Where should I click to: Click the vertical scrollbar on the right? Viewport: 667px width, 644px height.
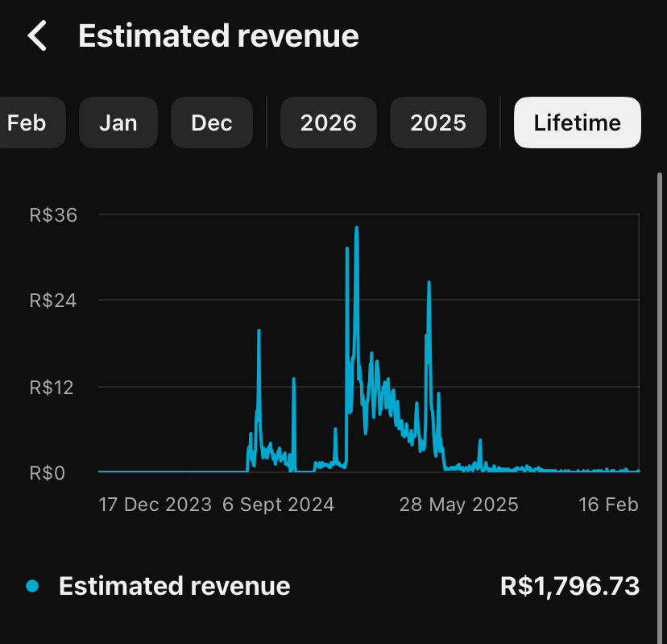tap(661, 322)
